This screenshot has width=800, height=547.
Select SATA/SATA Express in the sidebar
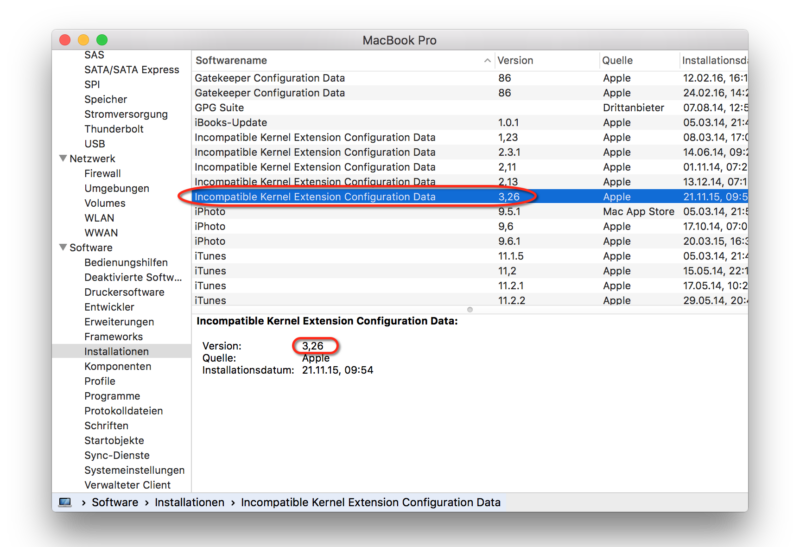132,69
